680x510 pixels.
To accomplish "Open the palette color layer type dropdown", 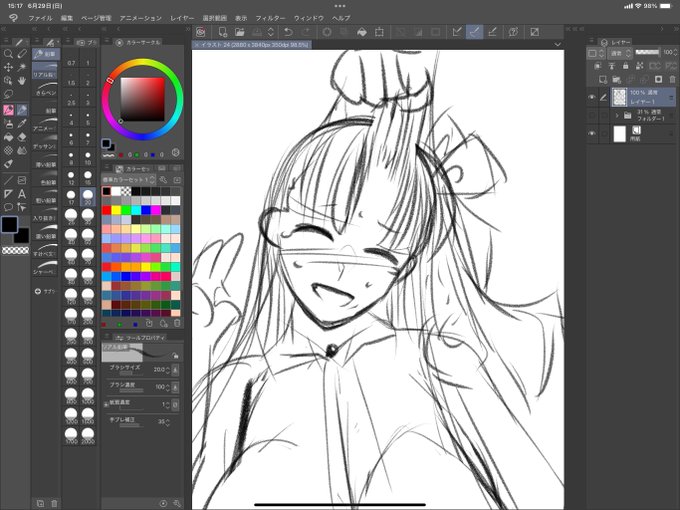I will pyautogui.click(x=596, y=53).
